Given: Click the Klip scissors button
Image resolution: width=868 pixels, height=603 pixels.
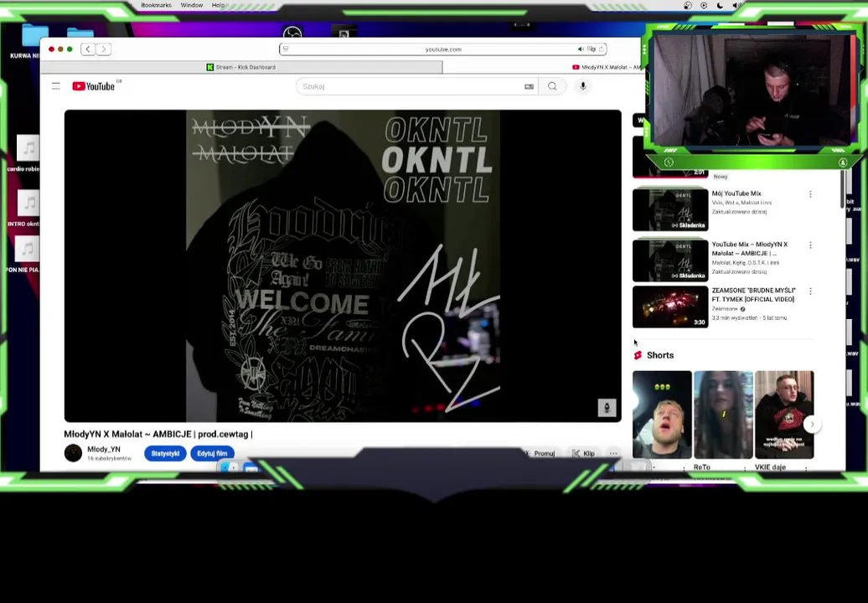Looking at the screenshot, I should (x=583, y=454).
